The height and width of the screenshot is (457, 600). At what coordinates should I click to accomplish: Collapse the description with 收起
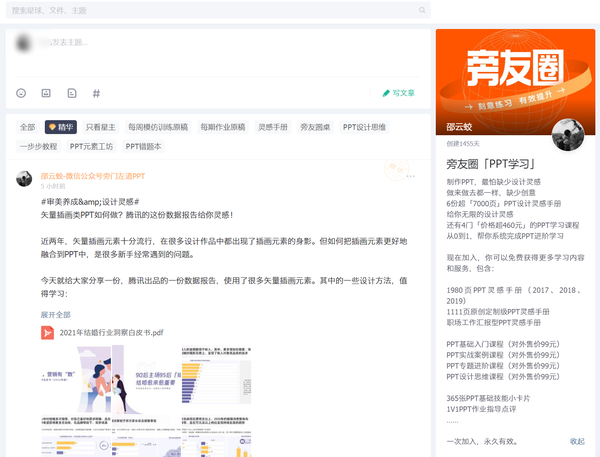[577, 441]
